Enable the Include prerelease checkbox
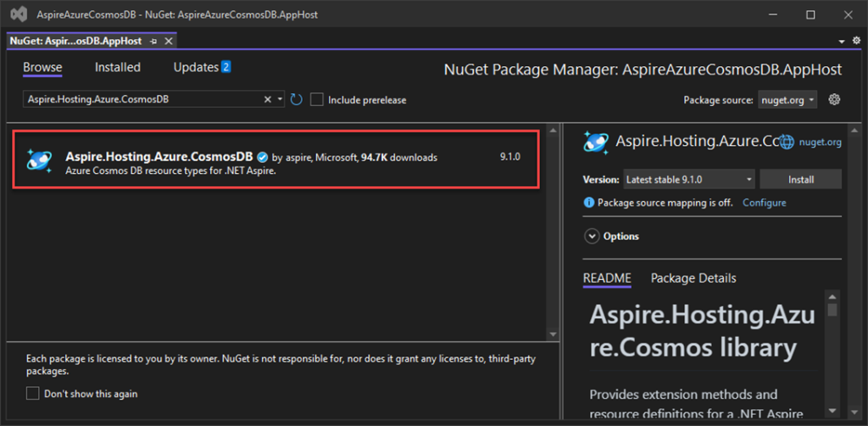 click(x=317, y=99)
